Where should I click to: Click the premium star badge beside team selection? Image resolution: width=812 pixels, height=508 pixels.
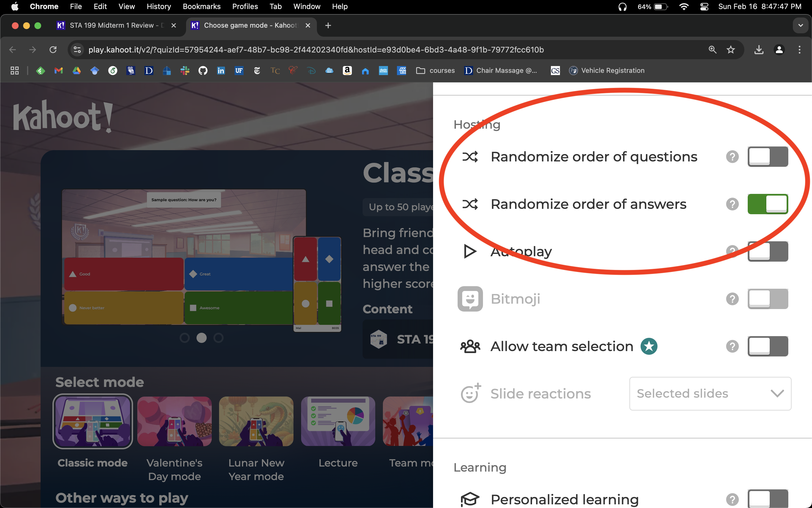tap(648, 346)
